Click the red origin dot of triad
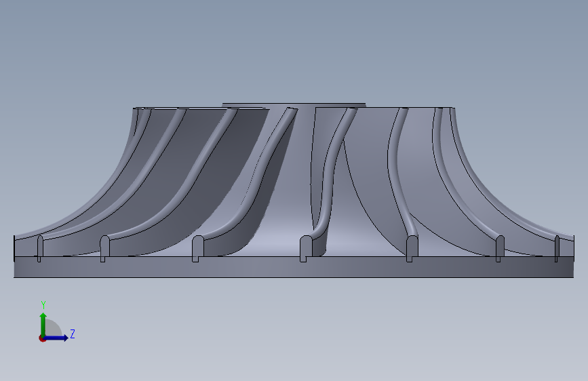This screenshot has height=381, width=588. pyautogui.click(x=42, y=338)
